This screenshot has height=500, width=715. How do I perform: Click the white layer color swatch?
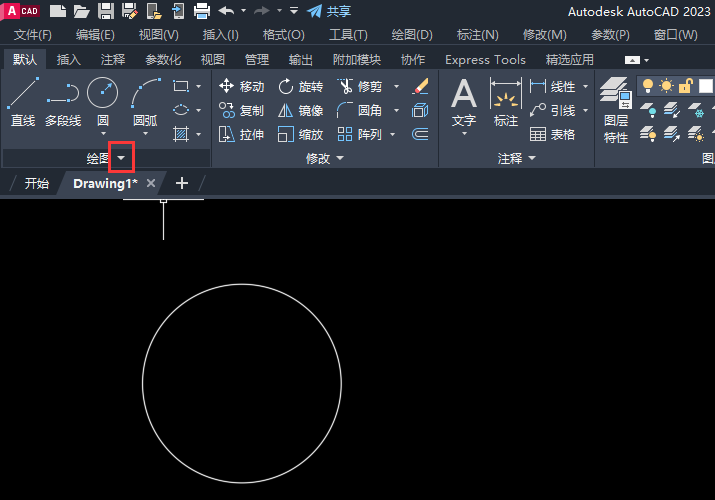705,86
